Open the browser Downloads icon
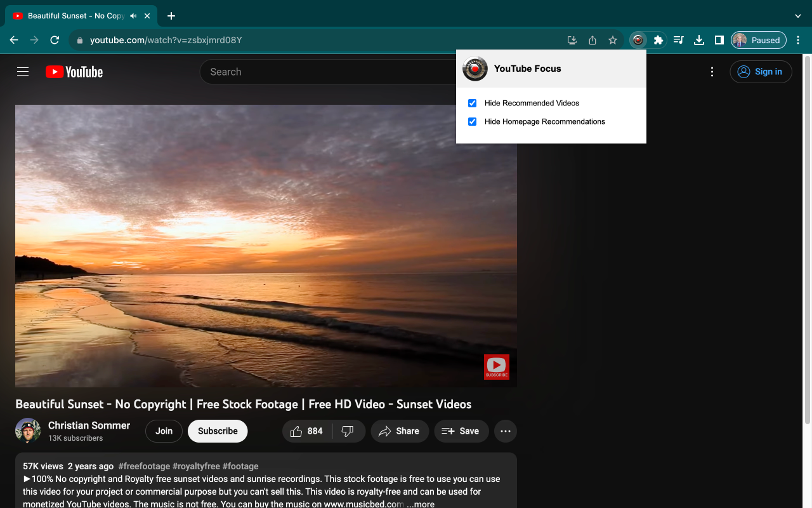Screen dimensions: 812x508 coord(698,39)
